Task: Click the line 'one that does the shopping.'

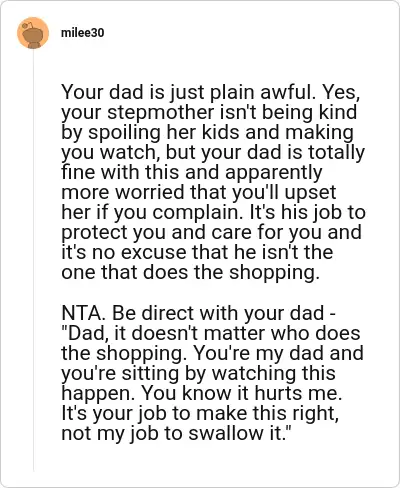Action: coord(190,272)
